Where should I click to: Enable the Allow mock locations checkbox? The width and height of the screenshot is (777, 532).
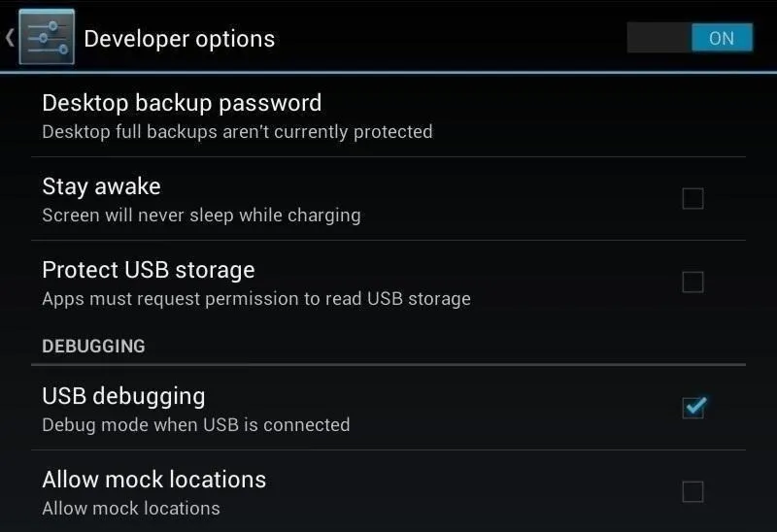[x=693, y=491]
